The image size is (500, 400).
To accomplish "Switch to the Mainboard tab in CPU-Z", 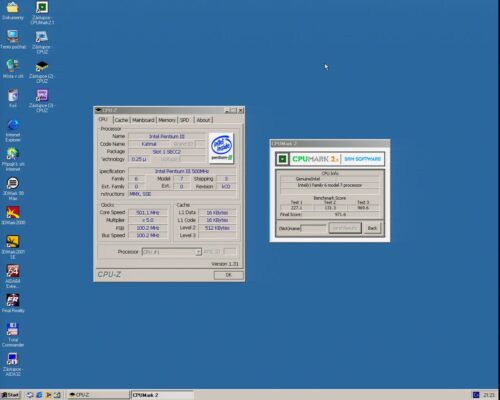I will 143,120.
